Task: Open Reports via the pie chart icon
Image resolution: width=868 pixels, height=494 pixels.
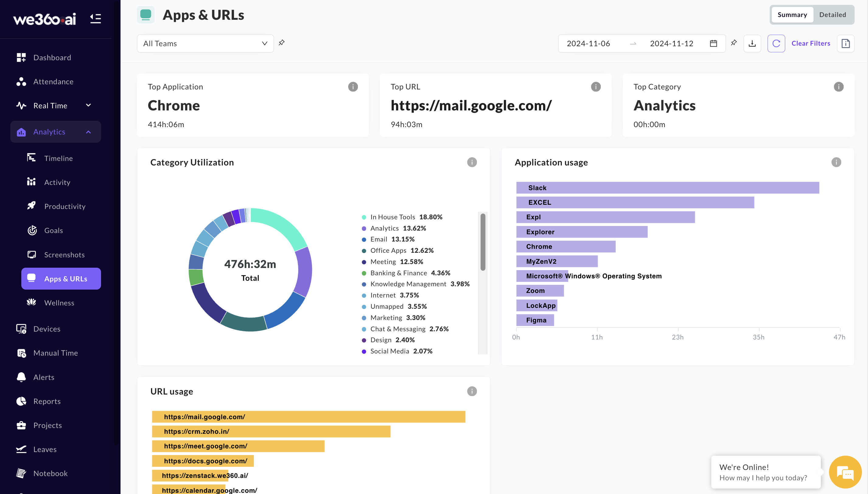Action: pos(21,401)
